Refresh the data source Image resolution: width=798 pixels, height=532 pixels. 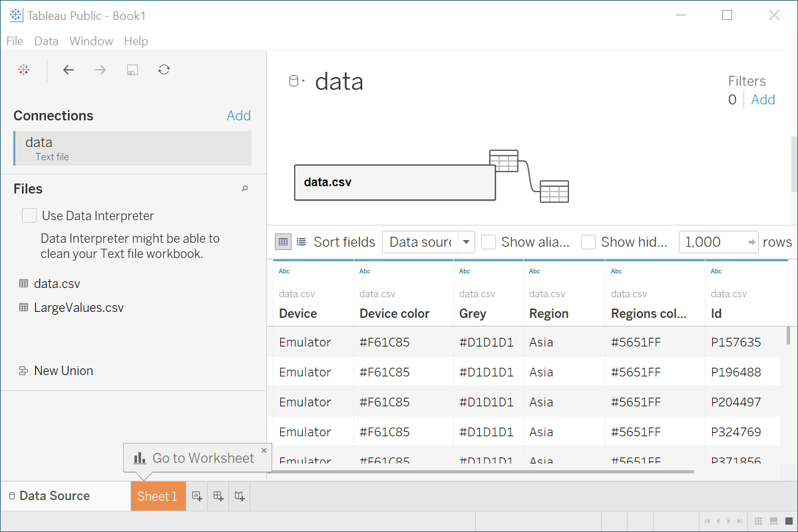pyautogui.click(x=164, y=69)
